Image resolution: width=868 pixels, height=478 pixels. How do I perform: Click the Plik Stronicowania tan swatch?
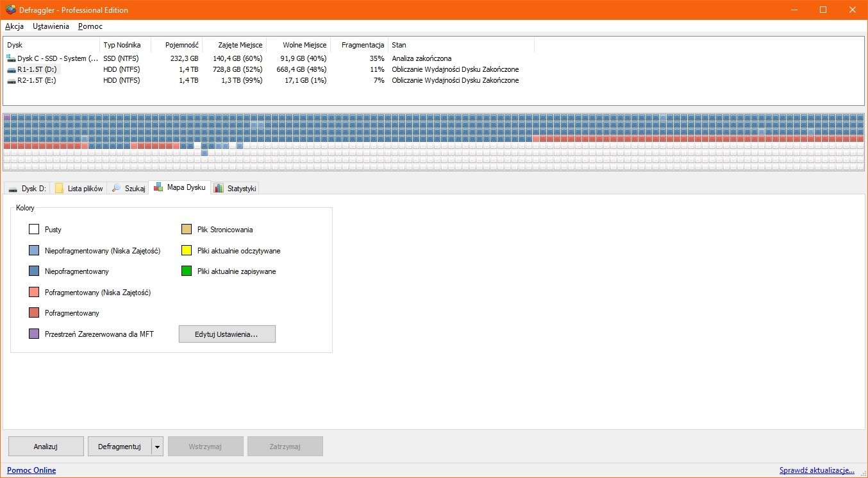click(x=187, y=230)
